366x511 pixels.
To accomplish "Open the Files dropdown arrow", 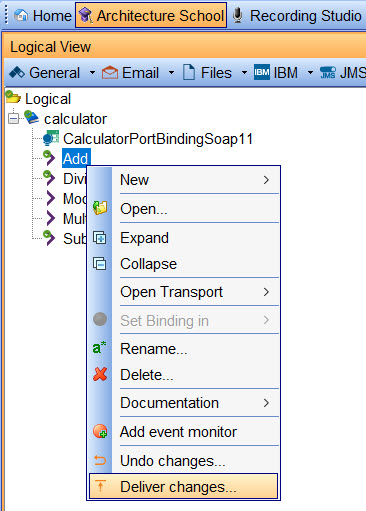I will pos(244,72).
